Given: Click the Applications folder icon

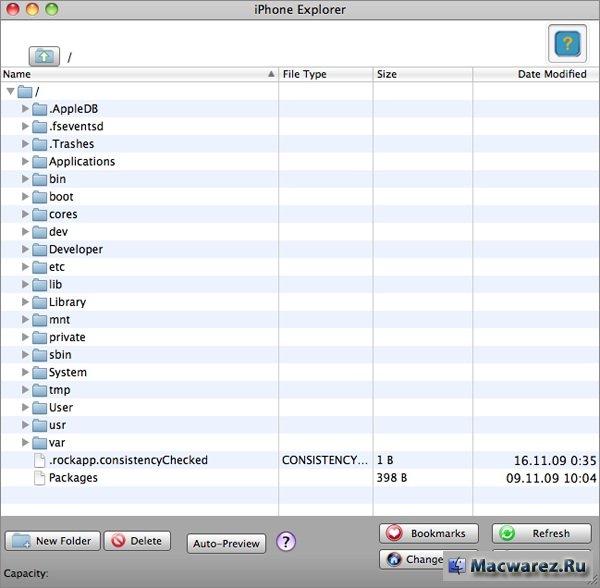Looking at the screenshot, I should [x=40, y=162].
